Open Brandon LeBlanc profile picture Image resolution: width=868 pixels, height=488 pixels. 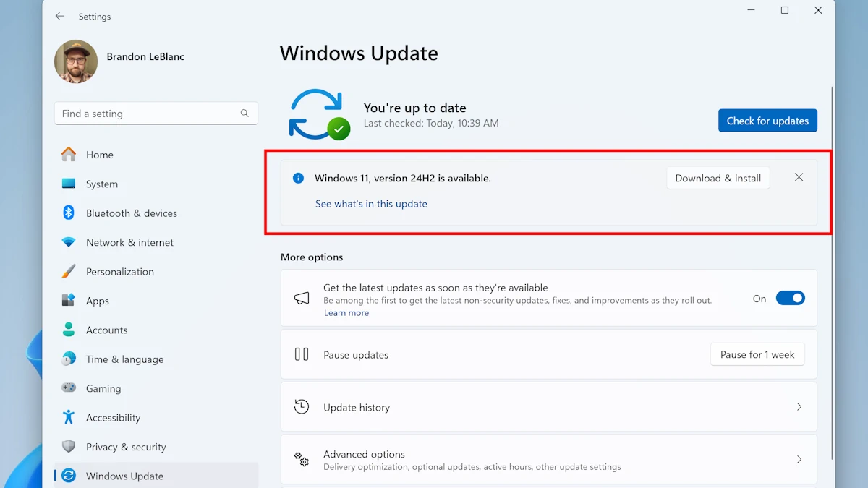tap(76, 61)
